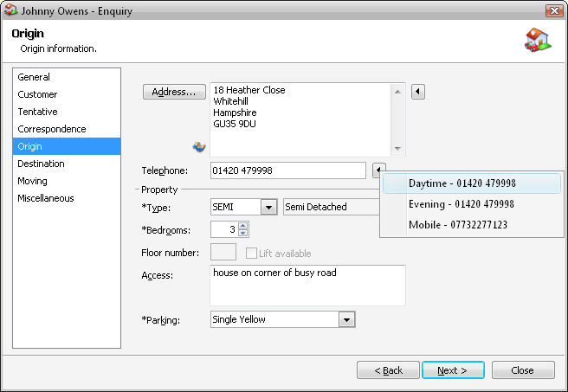Click the globe map icon beside address
Image resolution: width=568 pixels, height=392 pixels.
[199, 147]
